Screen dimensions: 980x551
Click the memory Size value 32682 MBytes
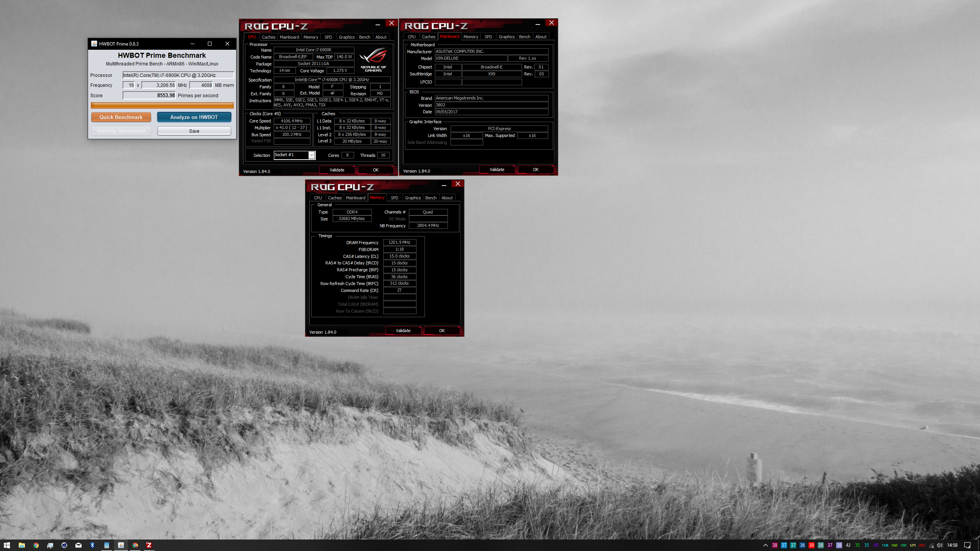352,218
